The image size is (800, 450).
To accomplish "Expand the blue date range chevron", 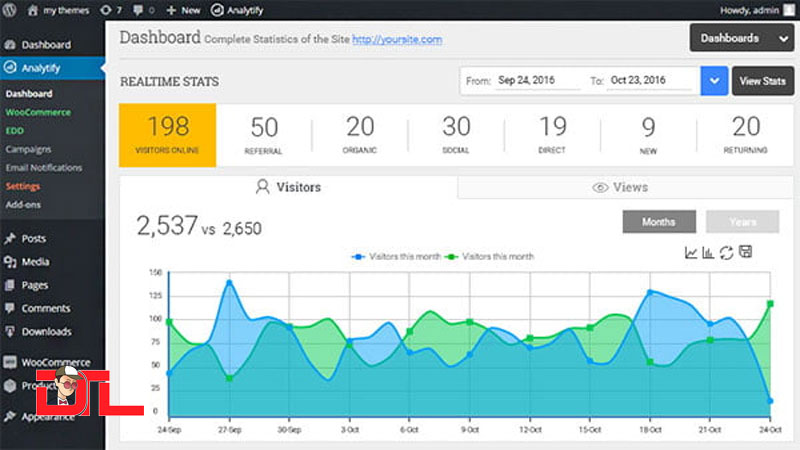I will 714,81.
